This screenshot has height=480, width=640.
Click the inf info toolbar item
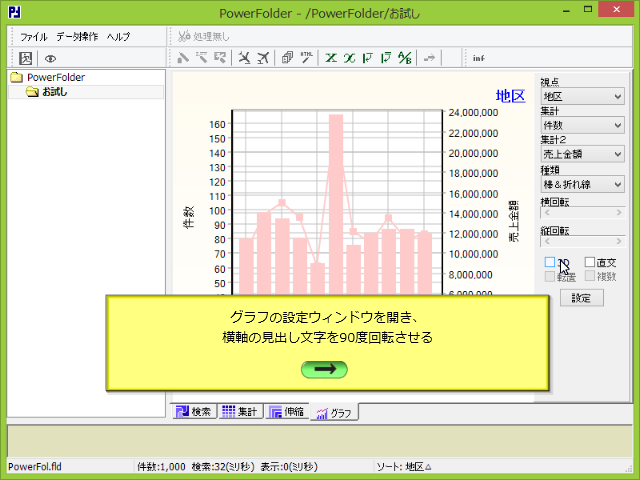(478, 58)
